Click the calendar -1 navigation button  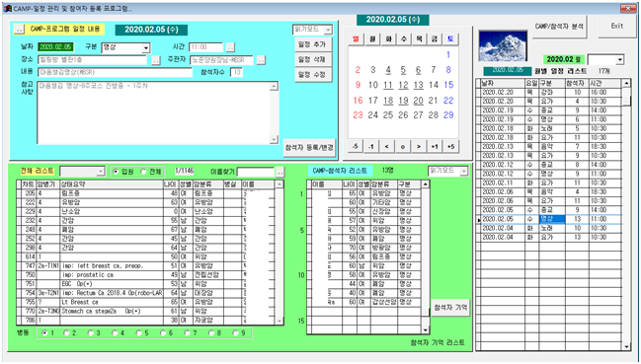pyautogui.click(x=371, y=147)
